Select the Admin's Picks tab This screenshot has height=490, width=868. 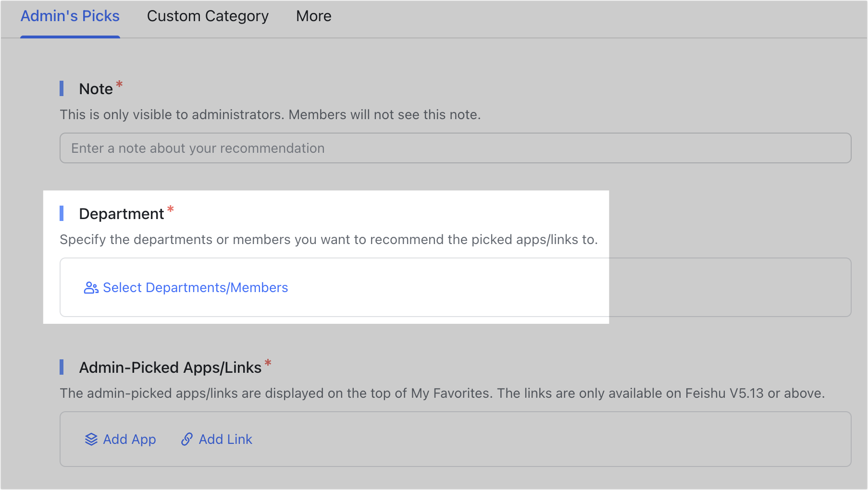[70, 16]
